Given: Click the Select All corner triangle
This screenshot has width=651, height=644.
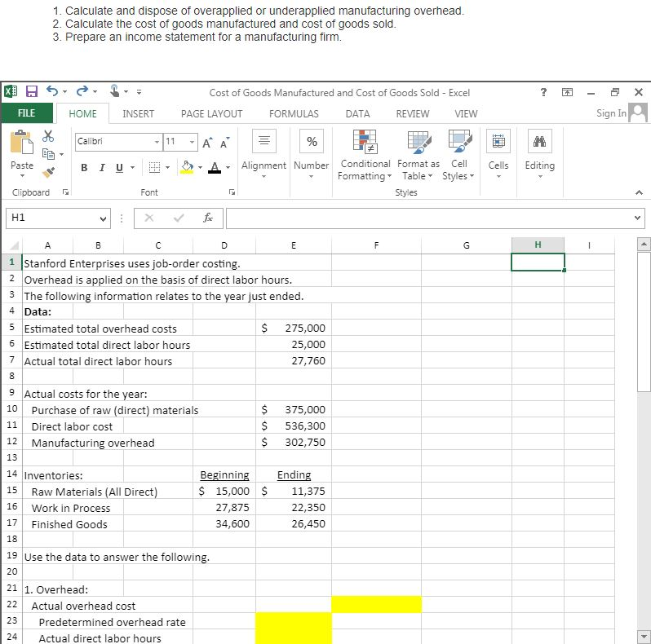Looking at the screenshot, I should [x=13, y=245].
